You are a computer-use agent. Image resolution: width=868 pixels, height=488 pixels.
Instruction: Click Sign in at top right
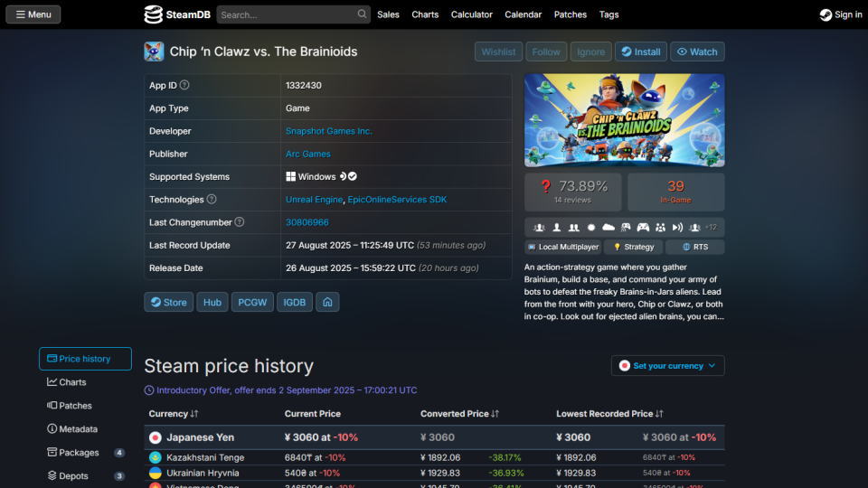click(841, 14)
